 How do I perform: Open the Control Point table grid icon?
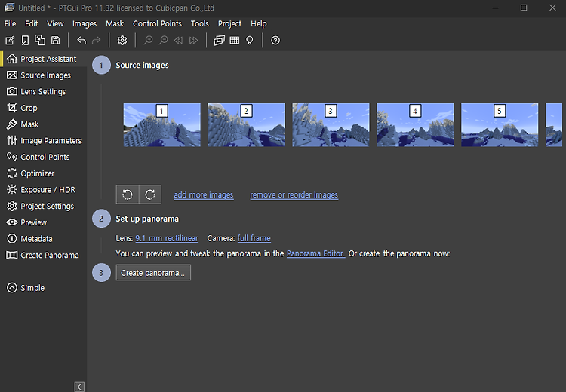pyautogui.click(x=235, y=41)
